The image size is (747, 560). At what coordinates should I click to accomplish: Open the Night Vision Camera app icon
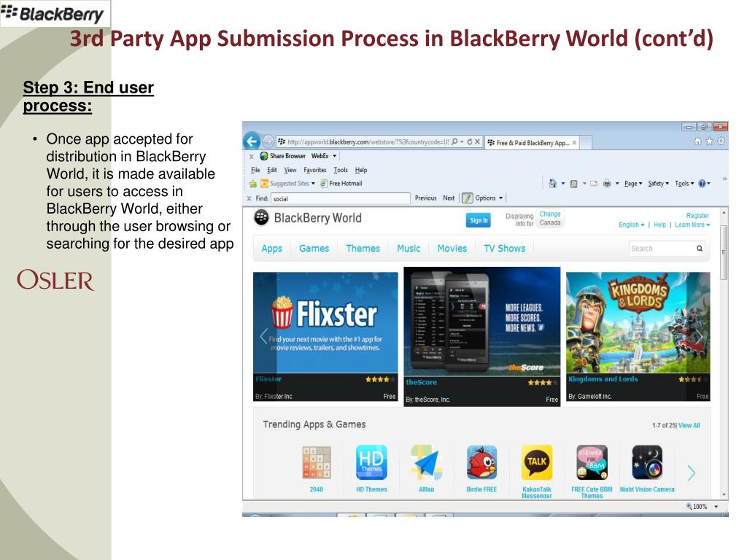[647, 462]
